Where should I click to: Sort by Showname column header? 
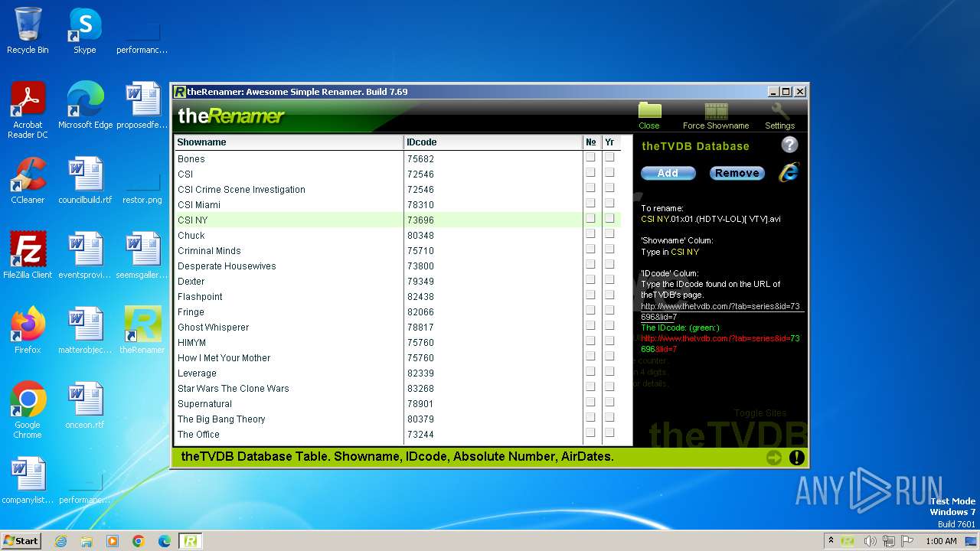[x=289, y=142]
